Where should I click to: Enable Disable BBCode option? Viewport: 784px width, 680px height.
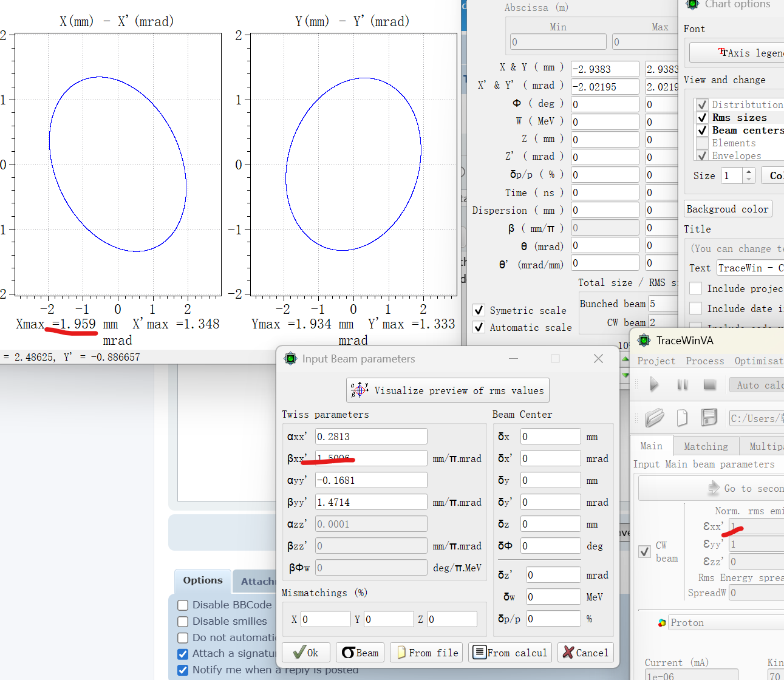pos(183,605)
